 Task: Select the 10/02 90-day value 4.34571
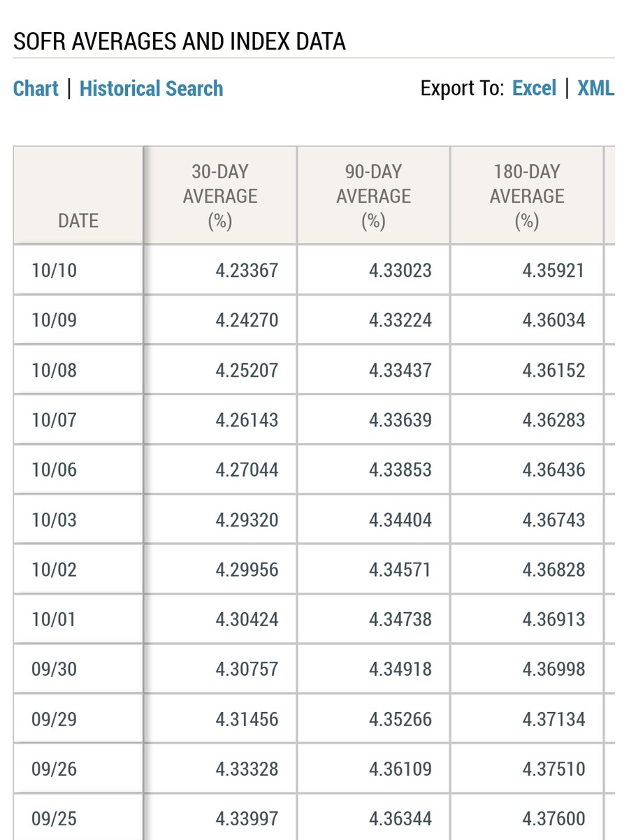400,570
